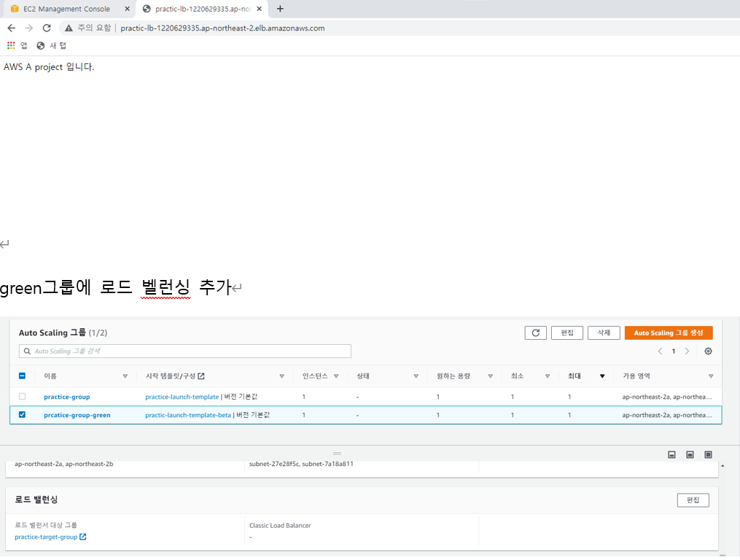This screenshot has width=740, height=560.
Task: Sort by 최대 column arrow
Action: 602,376
